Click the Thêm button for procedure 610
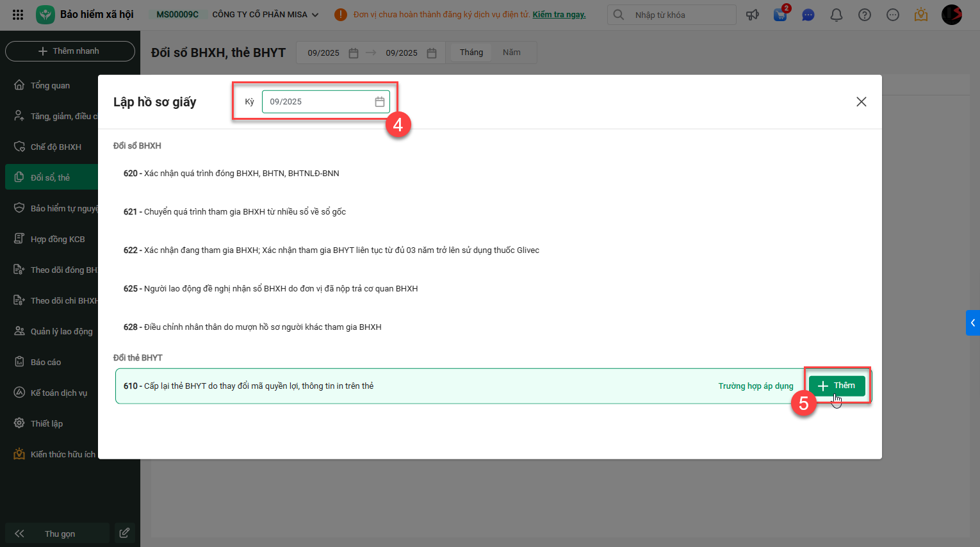 837,386
